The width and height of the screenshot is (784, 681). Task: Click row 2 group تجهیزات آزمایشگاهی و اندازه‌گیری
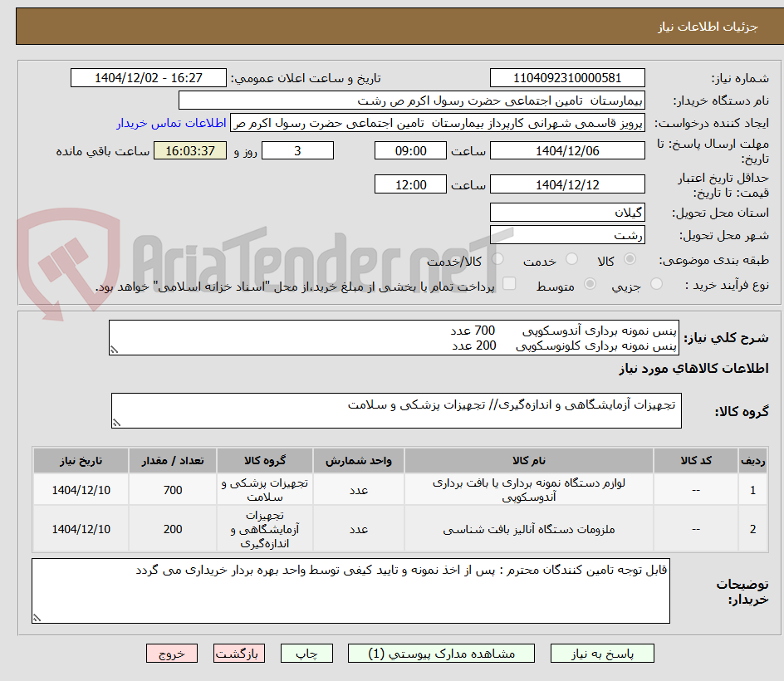point(265,529)
